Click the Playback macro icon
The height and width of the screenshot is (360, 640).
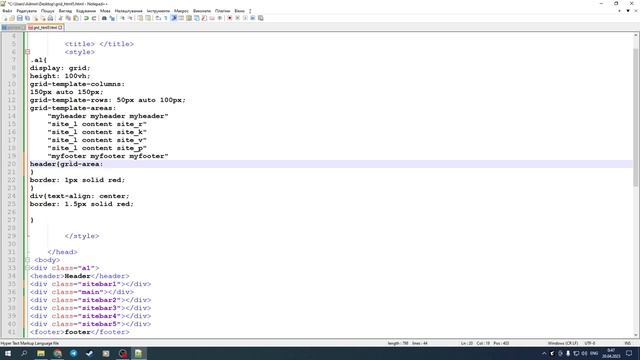click(x=245, y=18)
